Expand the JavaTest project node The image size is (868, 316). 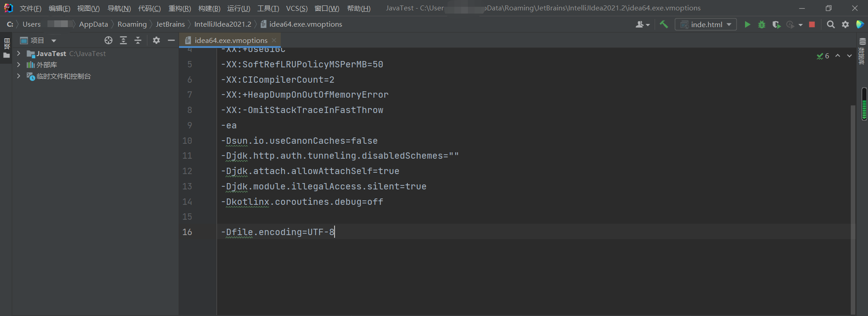pyautogui.click(x=19, y=53)
